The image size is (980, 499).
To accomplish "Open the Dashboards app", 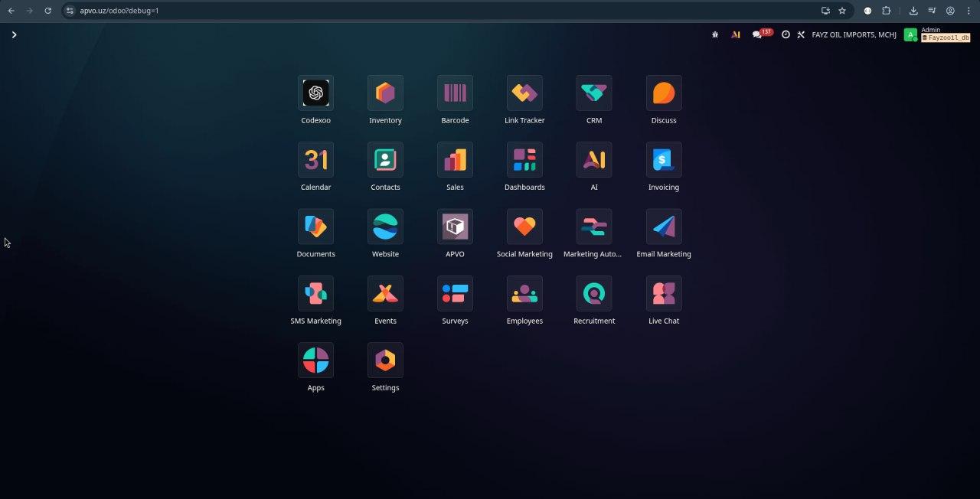I will [524, 160].
